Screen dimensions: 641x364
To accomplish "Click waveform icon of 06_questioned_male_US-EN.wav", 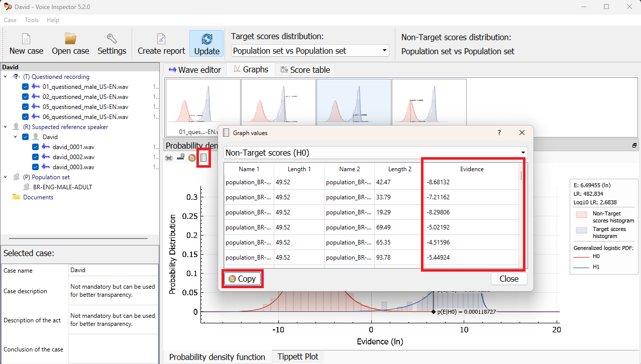I will click(x=36, y=117).
